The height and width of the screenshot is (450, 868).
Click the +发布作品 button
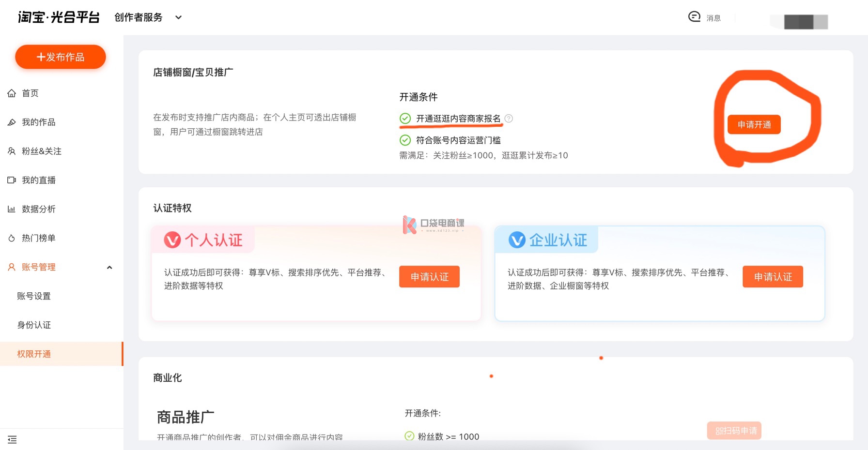point(61,57)
